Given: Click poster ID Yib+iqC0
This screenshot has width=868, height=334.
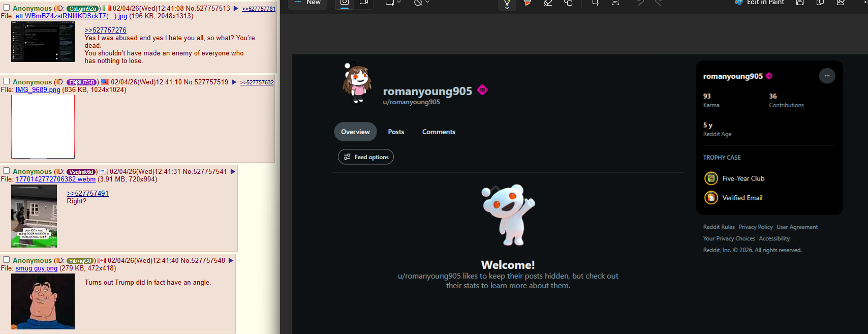Looking at the screenshot, I should click(x=80, y=261).
